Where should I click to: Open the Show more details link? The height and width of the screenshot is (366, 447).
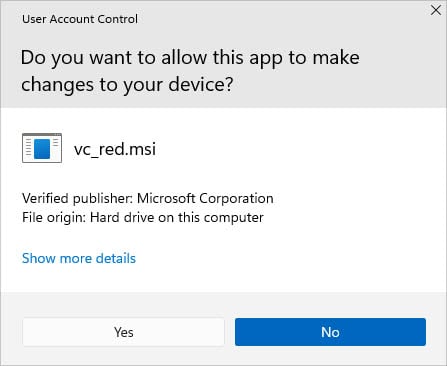pyautogui.click(x=79, y=258)
